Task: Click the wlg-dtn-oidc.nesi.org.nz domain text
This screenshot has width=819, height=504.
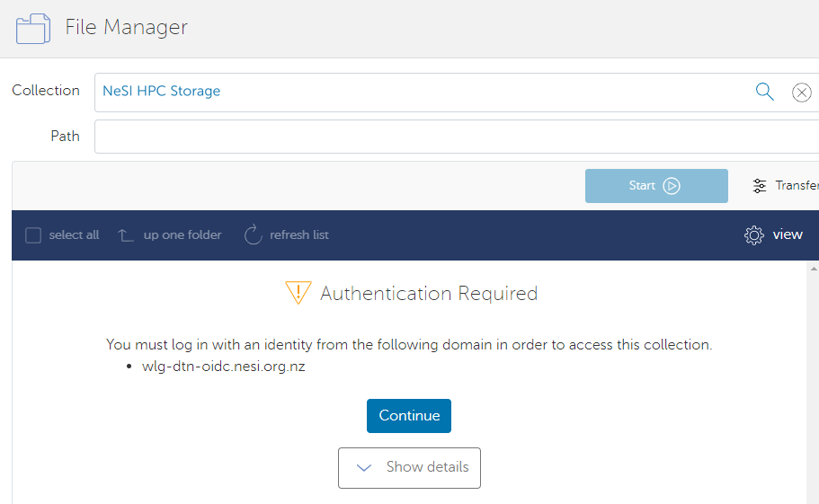Action: pos(223,367)
